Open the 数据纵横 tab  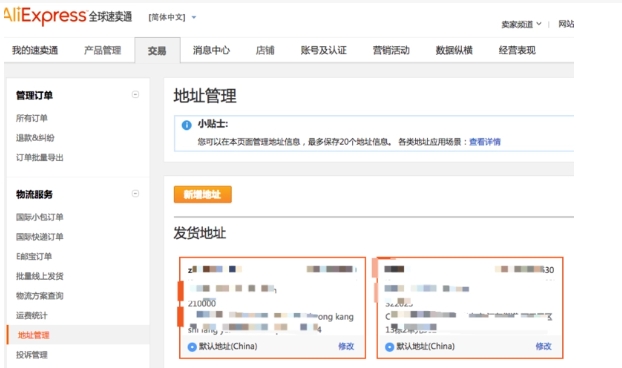[x=454, y=50]
